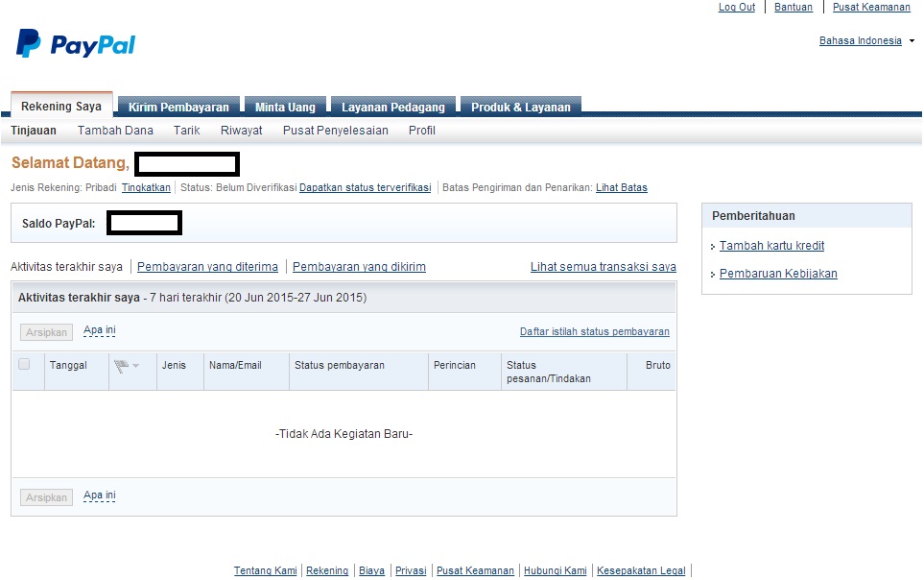
Task: Open Kirim Pembayaran tab
Action: [178, 107]
